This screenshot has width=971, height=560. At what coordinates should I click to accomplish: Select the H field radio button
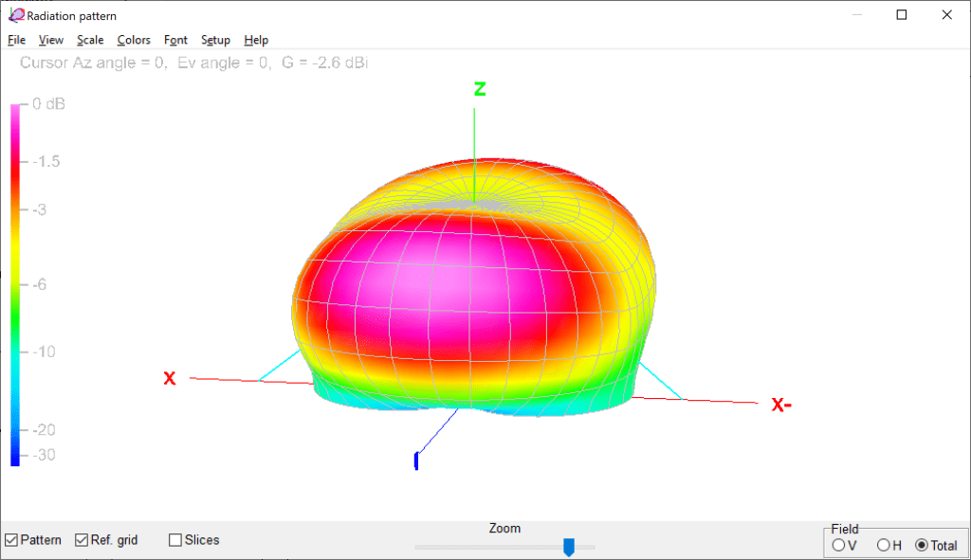pos(884,545)
